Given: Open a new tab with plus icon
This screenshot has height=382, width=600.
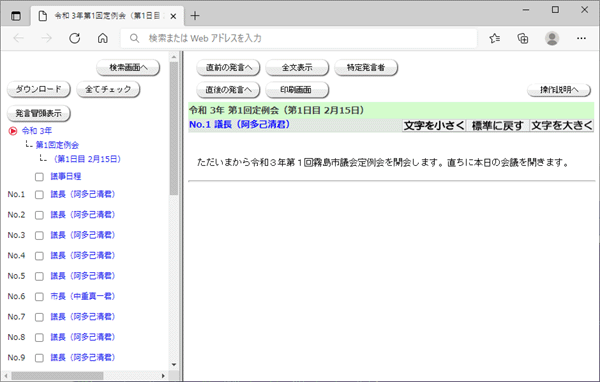Looking at the screenshot, I should point(195,16).
